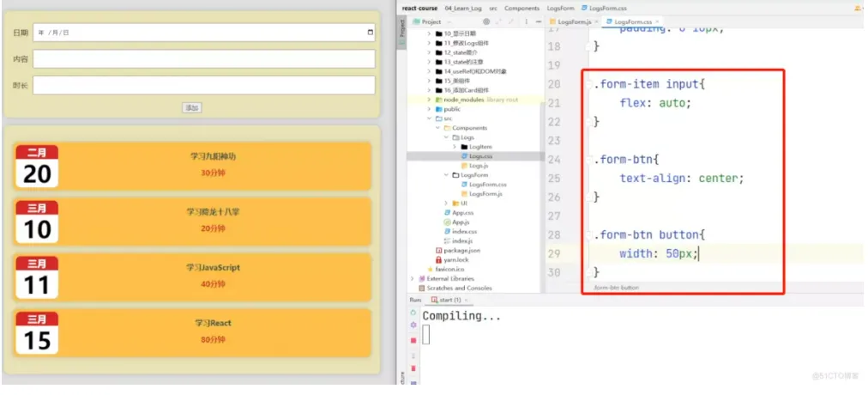Click line number 25 in editor gutter
The height and width of the screenshot is (395, 868).
pos(553,179)
